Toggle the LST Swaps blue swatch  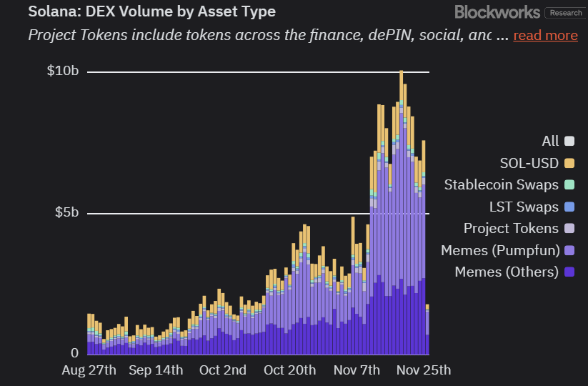coord(569,207)
